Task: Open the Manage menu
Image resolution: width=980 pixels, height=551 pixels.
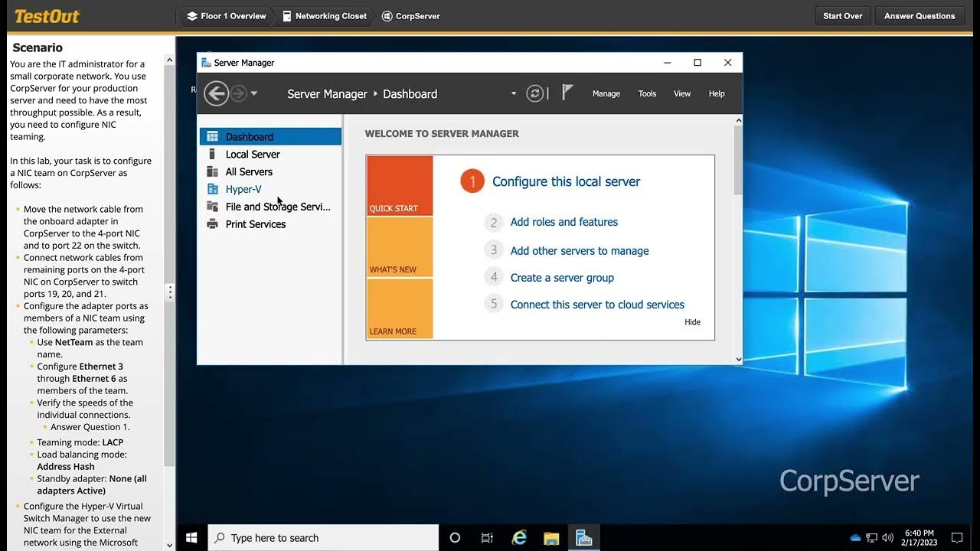Action: click(x=606, y=93)
